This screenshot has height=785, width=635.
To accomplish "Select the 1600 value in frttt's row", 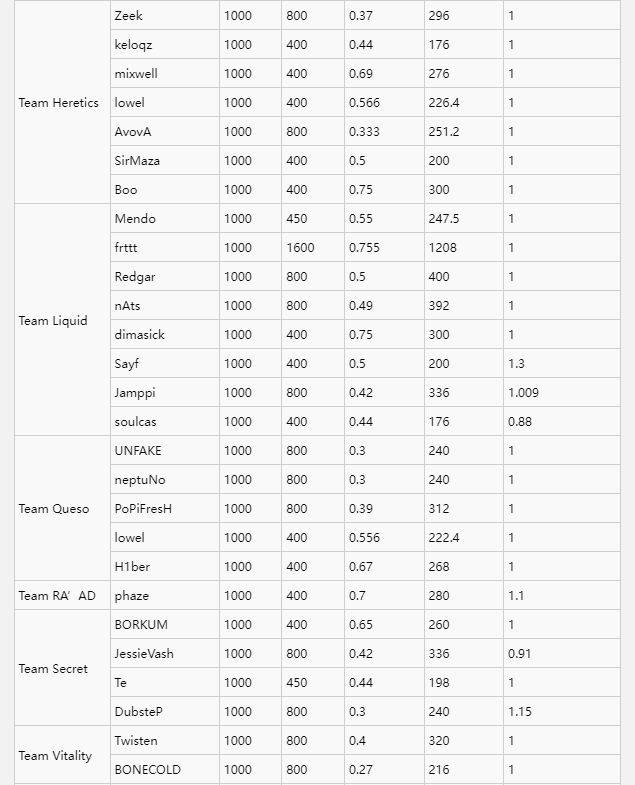I will click(300, 248).
